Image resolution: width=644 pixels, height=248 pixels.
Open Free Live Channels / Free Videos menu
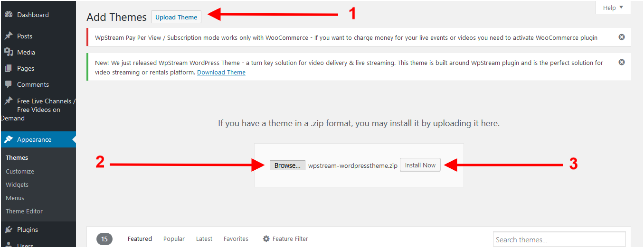[x=38, y=110]
